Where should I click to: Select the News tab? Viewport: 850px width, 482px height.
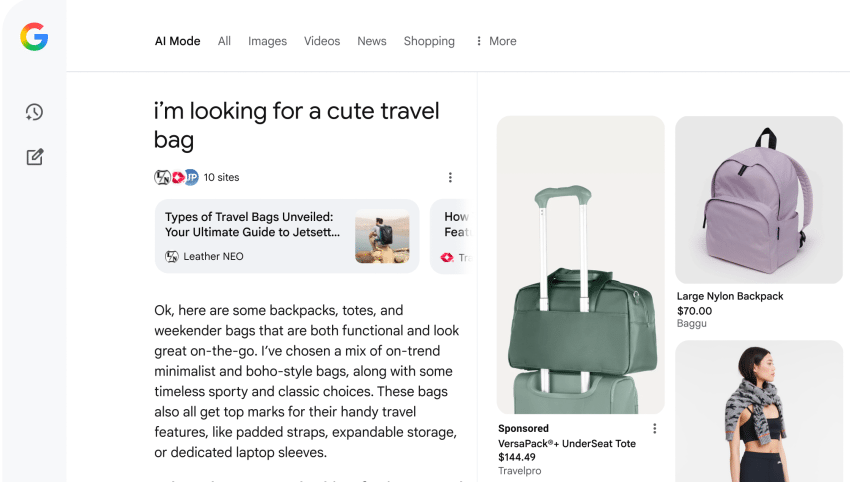372,41
